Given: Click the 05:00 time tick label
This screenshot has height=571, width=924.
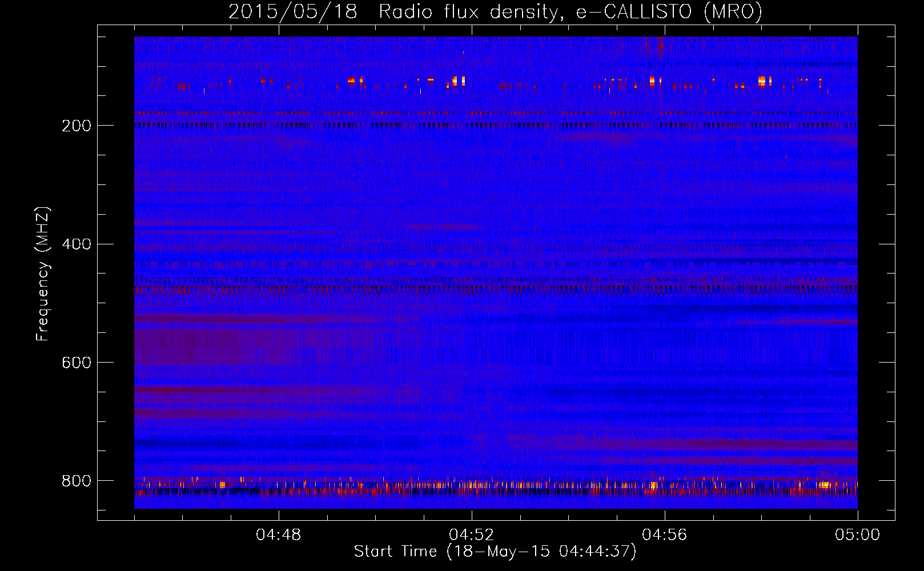Looking at the screenshot, I should 858,535.
